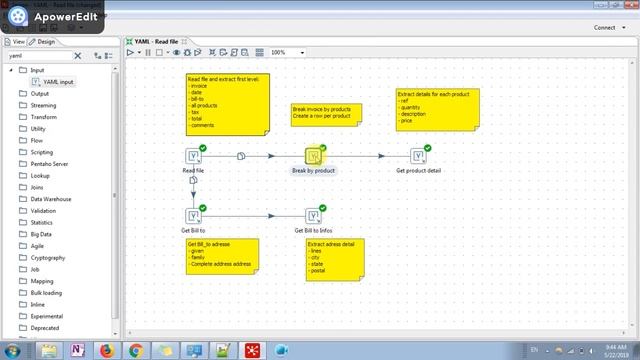Viewport: 640px width, 360px height.
Task: Select the Get Bill to step icon
Action: click(x=193, y=216)
